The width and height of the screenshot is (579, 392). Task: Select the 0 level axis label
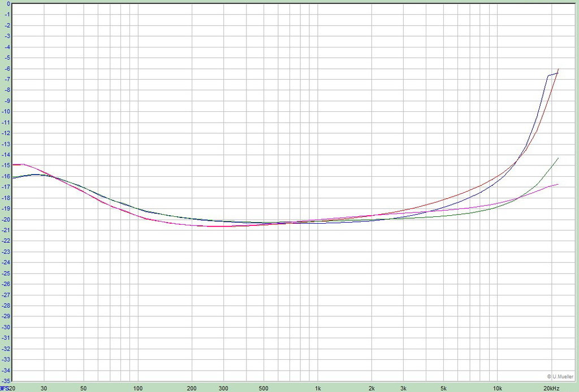pyautogui.click(x=8, y=4)
